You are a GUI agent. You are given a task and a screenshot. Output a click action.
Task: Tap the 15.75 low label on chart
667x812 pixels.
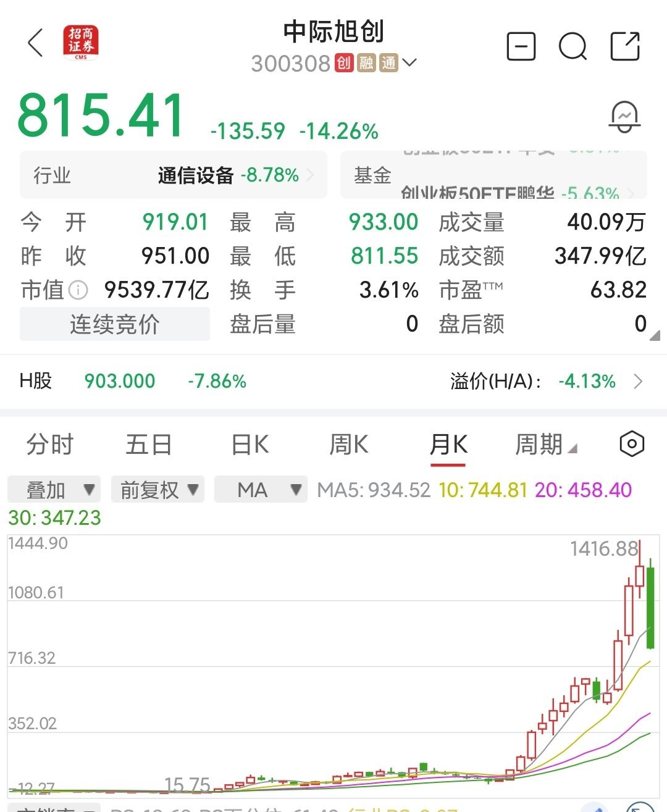[x=188, y=785]
